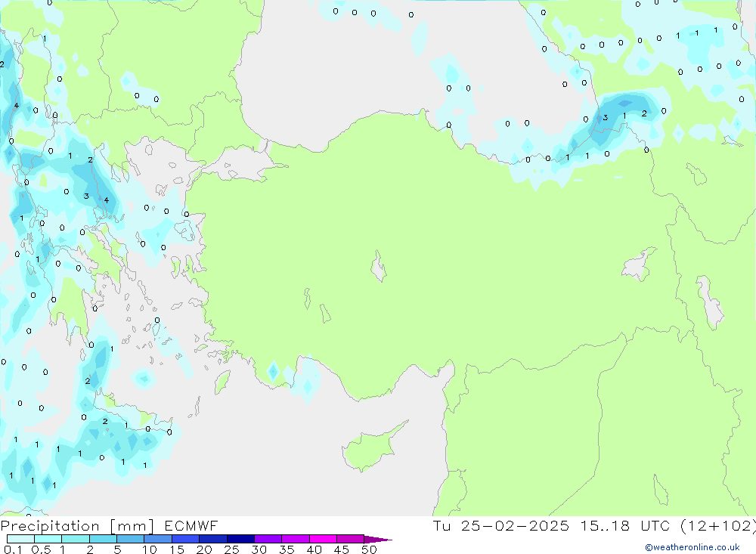Choose the 20–25 mm dark blue swatch
The image size is (756, 554).
213,539
